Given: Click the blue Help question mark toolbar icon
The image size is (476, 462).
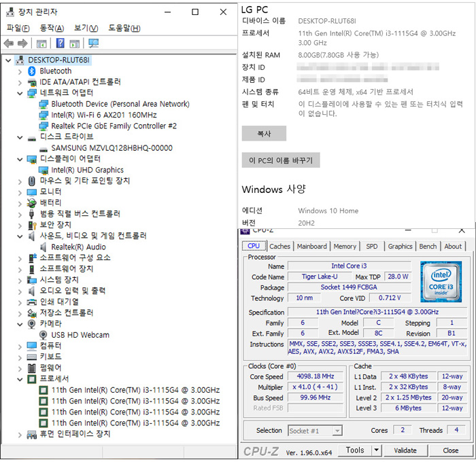Looking at the screenshot, I should tap(60, 43).
